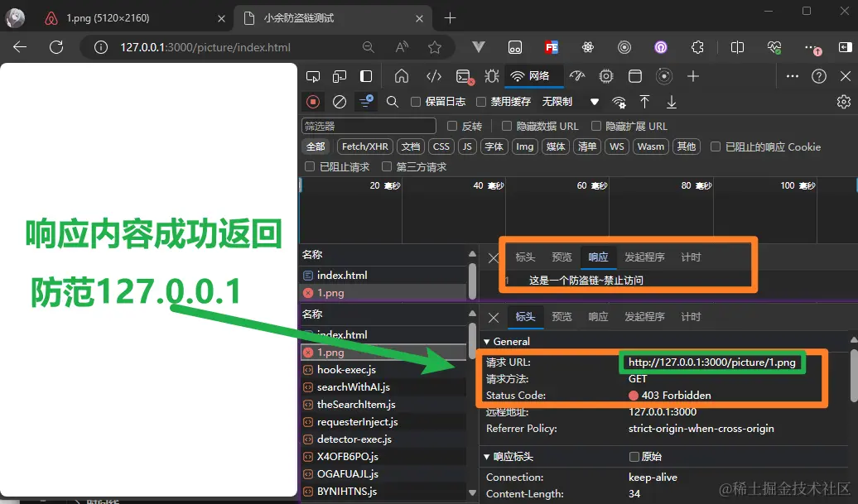This screenshot has width=858, height=504.
Task: Clear the network log
Action: [x=340, y=102]
